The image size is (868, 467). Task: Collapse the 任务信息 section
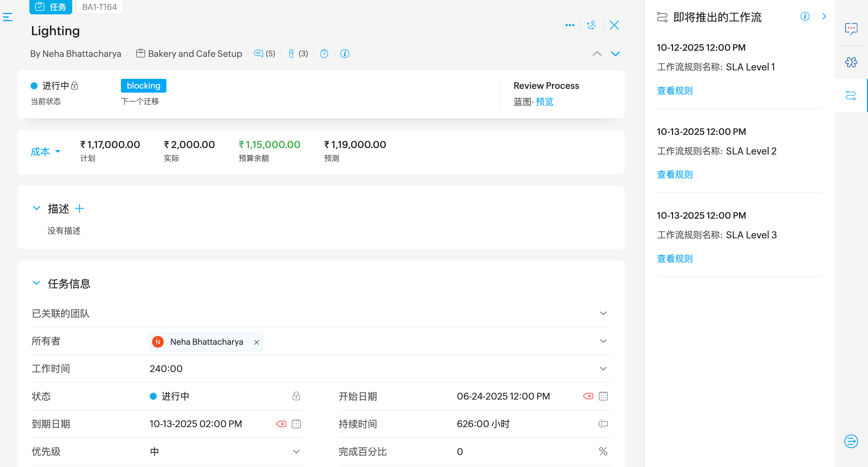36,283
